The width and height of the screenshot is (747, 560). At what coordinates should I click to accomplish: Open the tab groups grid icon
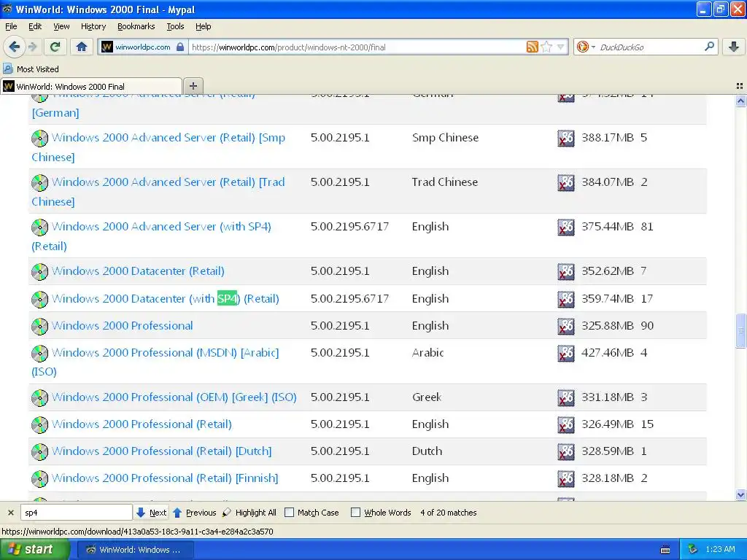click(740, 86)
